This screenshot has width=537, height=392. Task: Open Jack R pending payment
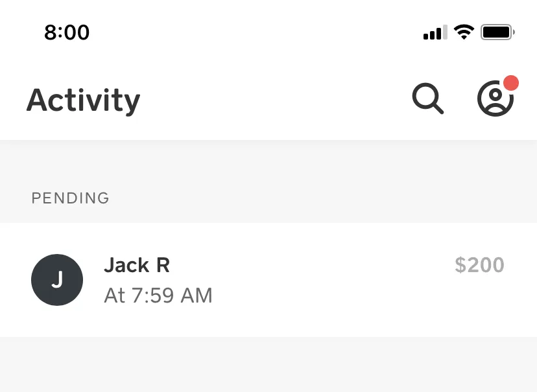tap(268, 280)
